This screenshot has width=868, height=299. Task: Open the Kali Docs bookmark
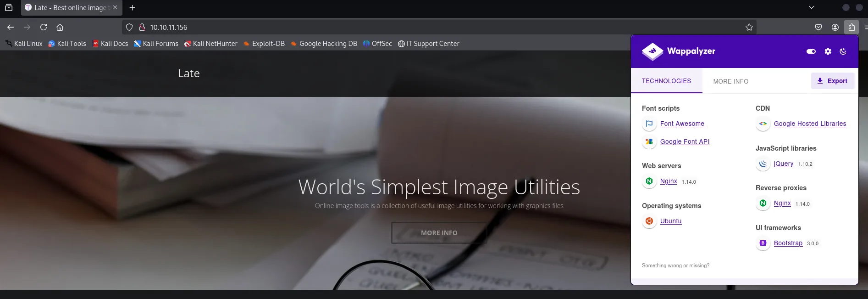click(x=110, y=44)
